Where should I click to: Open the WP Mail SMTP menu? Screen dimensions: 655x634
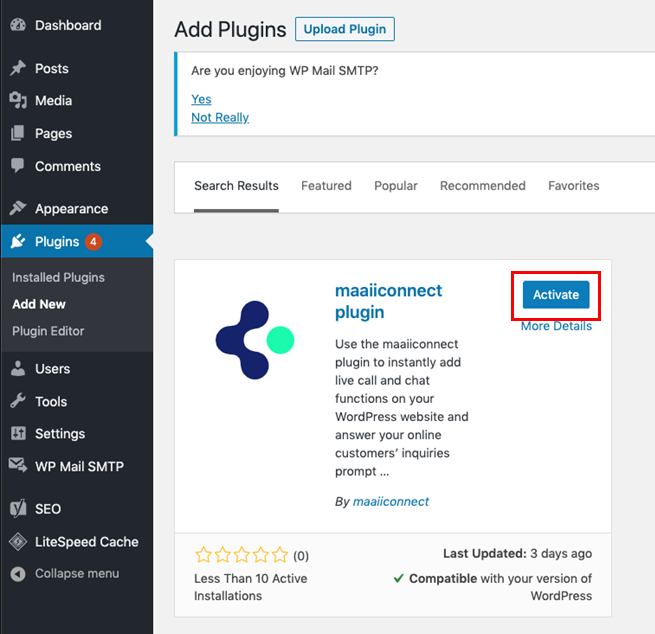coord(76,466)
